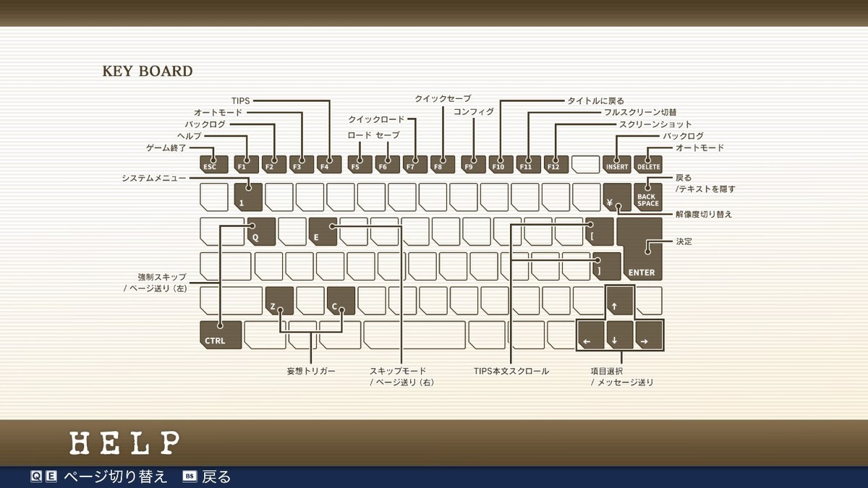
Task: Click the BS badge in footer
Action: [190, 476]
